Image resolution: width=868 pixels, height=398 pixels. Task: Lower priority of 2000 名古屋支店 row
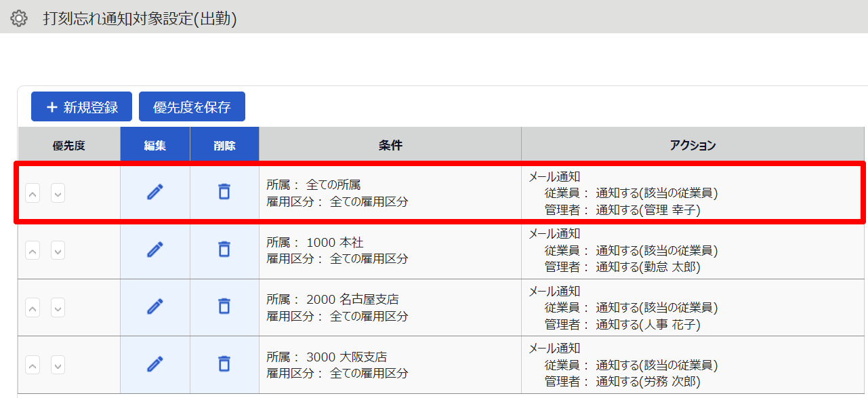[58, 308]
